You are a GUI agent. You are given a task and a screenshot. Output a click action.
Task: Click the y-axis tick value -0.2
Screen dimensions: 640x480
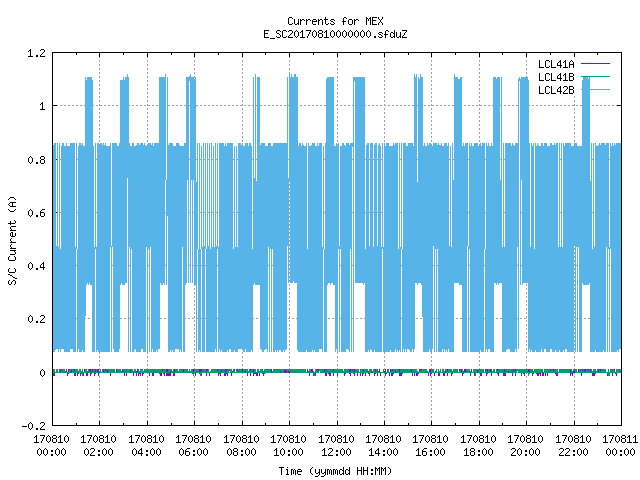point(33,426)
